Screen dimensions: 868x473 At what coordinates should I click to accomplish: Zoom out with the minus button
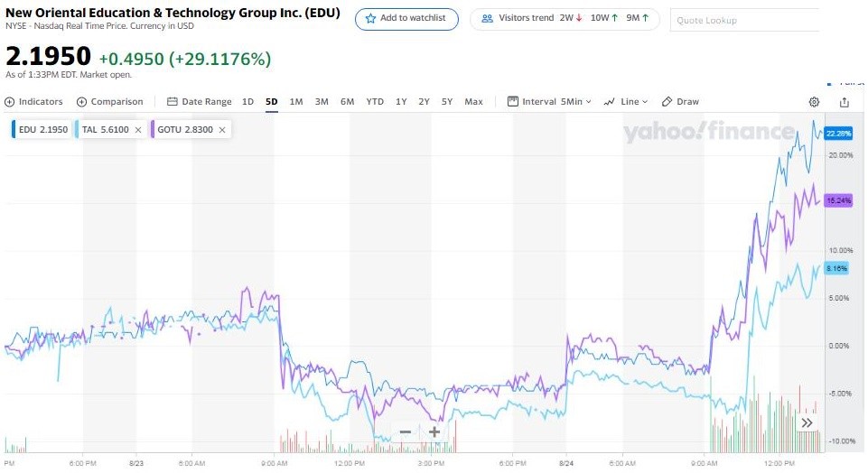coord(406,431)
